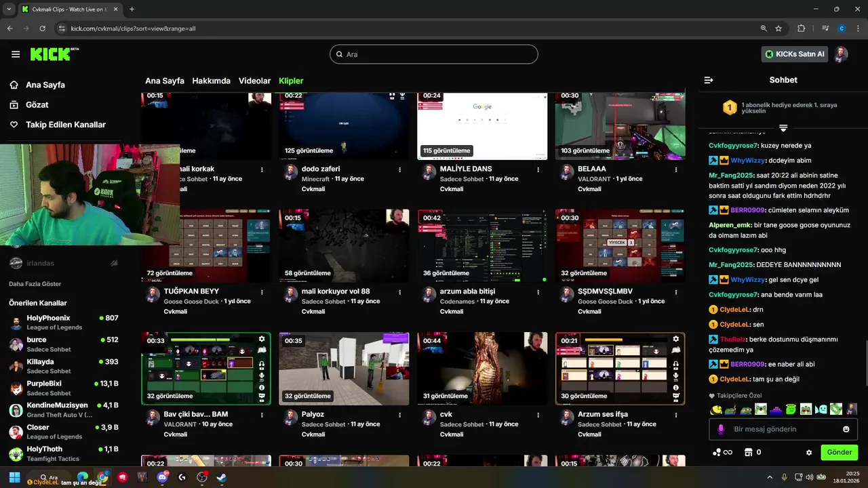Switch to the Videolar tab
868x488 pixels.
click(254, 81)
